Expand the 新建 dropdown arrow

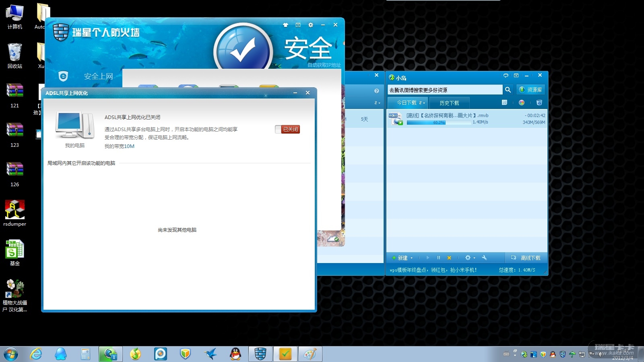point(411,258)
